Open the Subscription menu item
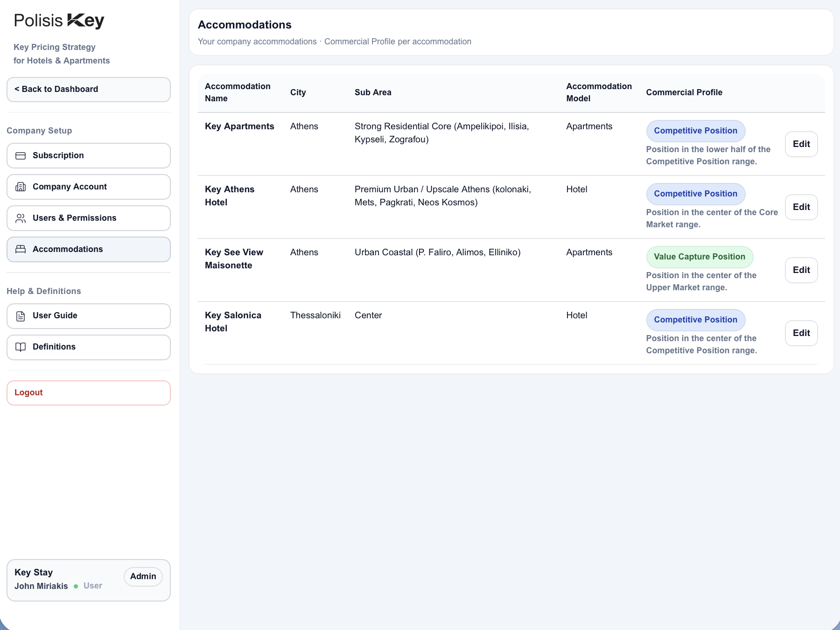Screen dimensions: 840x630 click(x=89, y=156)
